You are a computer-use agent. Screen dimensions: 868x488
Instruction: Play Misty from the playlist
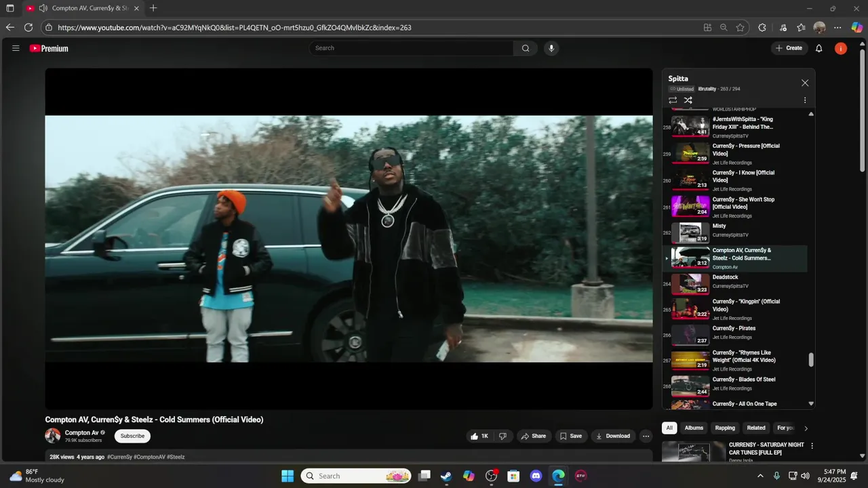click(x=734, y=232)
